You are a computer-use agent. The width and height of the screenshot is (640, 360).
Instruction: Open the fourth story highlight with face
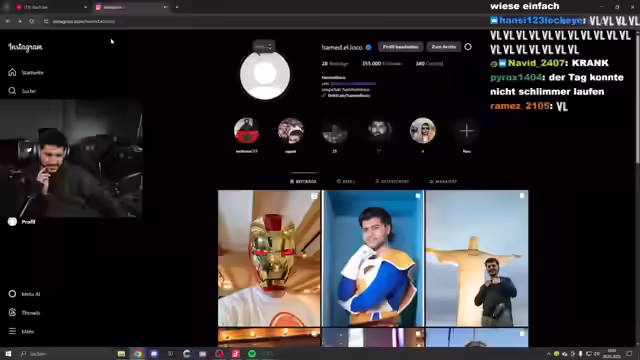(x=379, y=131)
